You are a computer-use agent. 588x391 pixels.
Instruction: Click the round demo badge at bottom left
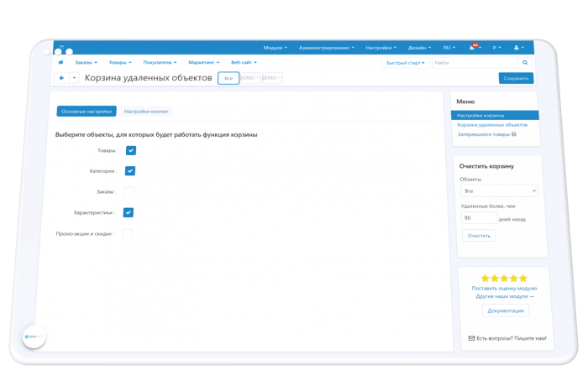click(x=34, y=336)
